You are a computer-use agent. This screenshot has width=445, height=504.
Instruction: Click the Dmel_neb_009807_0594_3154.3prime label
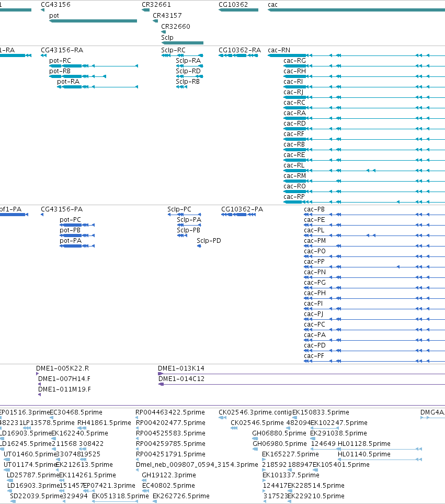[x=197, y=465]
